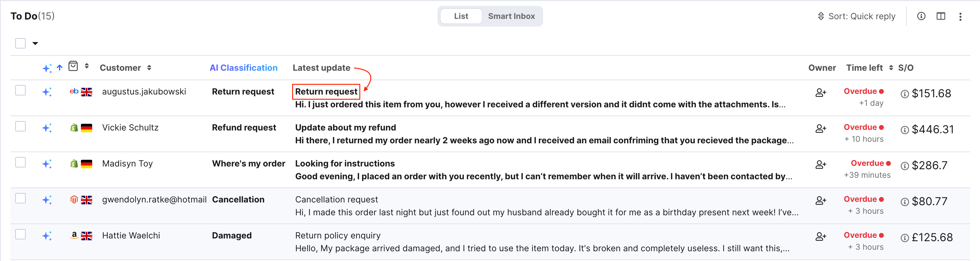Screen dimensions: 980x261
Task: Sort by Time left column arrows
Action: tap(891, 68)
